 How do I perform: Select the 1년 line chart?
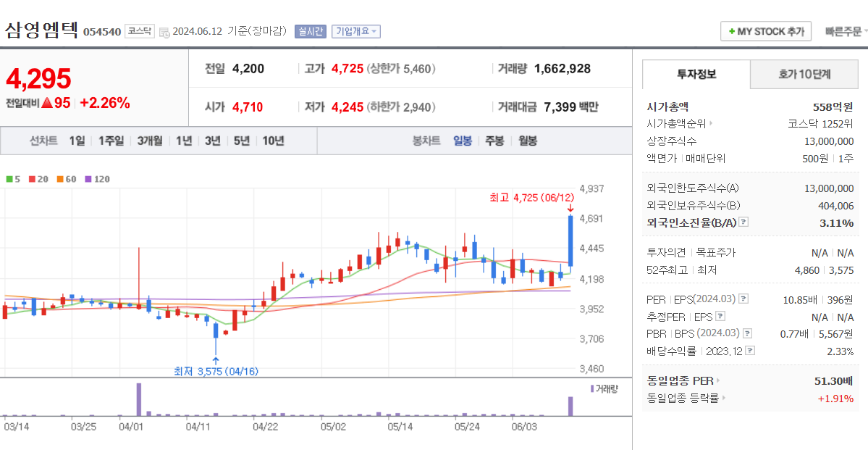[x=184, y=141]
